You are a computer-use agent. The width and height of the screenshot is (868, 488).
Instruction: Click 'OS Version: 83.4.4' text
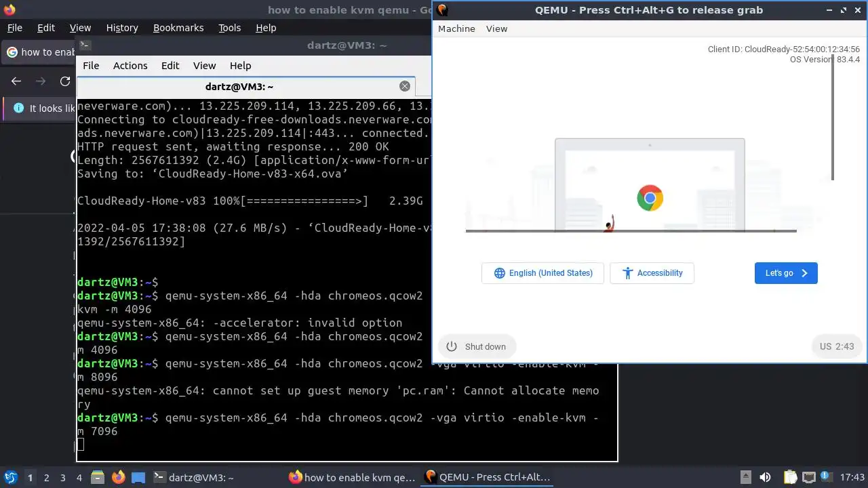click(825, 60)
